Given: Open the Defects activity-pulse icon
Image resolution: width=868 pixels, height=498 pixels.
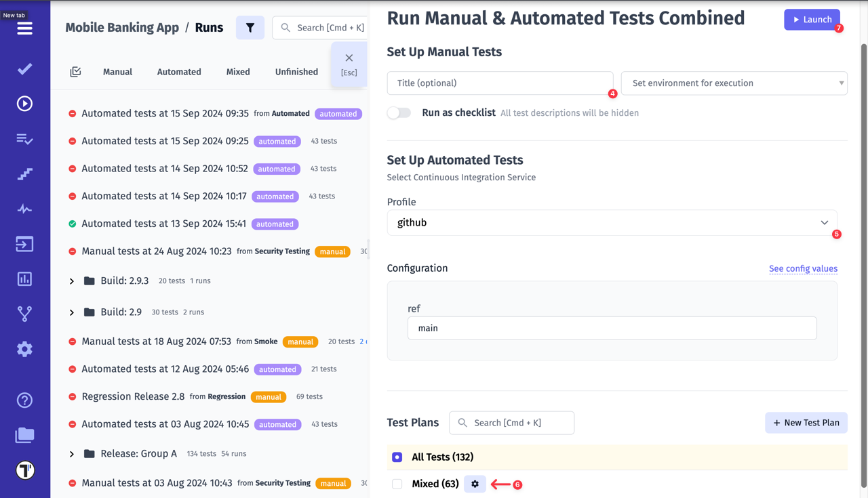Looking at the screenshot, I should pos(24,209).
